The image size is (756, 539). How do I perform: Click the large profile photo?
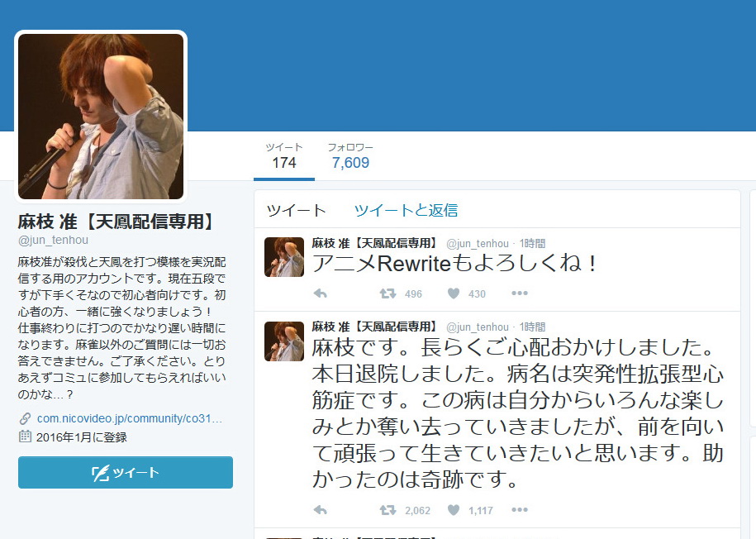tap(101, 117)
